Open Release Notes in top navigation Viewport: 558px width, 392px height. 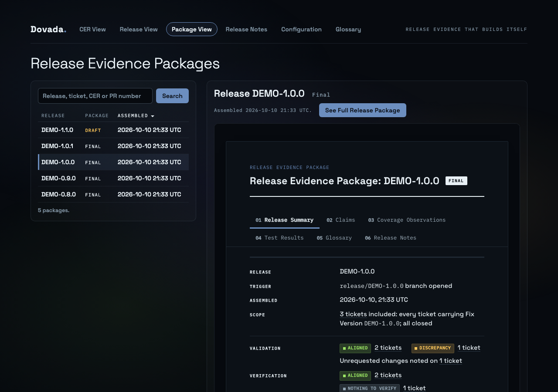(246, 29)
